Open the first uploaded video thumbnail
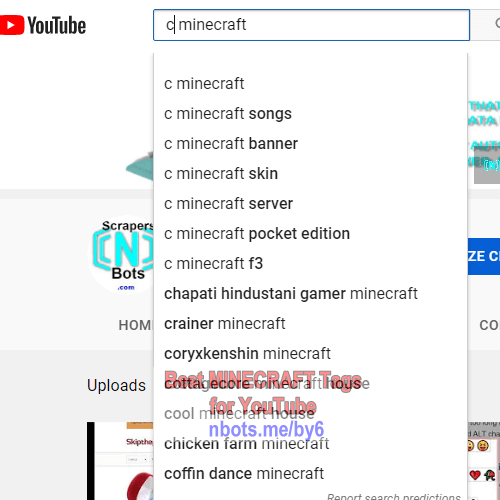 point(120,461)
